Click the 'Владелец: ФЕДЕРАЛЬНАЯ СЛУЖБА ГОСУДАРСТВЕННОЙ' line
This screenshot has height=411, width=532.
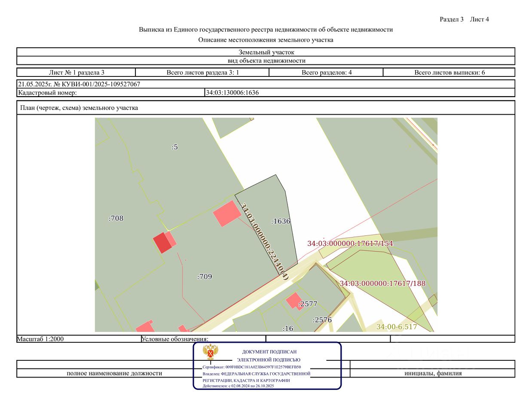(x=257, y=374)
